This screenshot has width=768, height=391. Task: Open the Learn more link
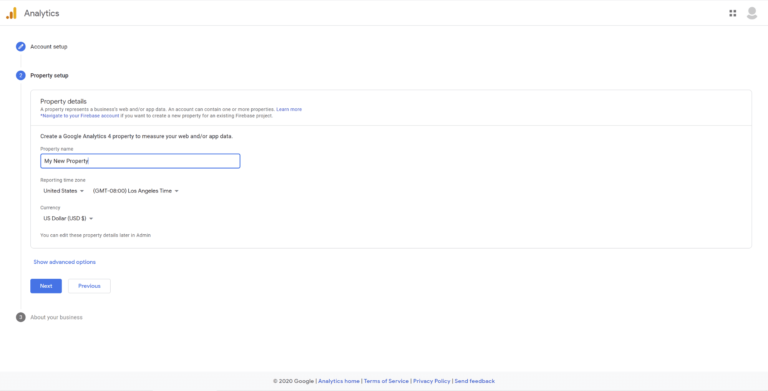pos(289,109)
